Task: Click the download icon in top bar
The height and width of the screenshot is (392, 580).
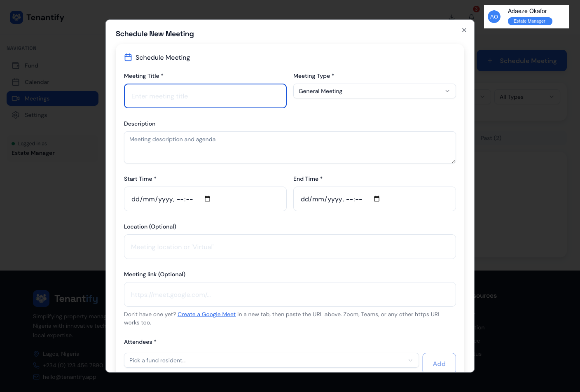Action: 452,17
